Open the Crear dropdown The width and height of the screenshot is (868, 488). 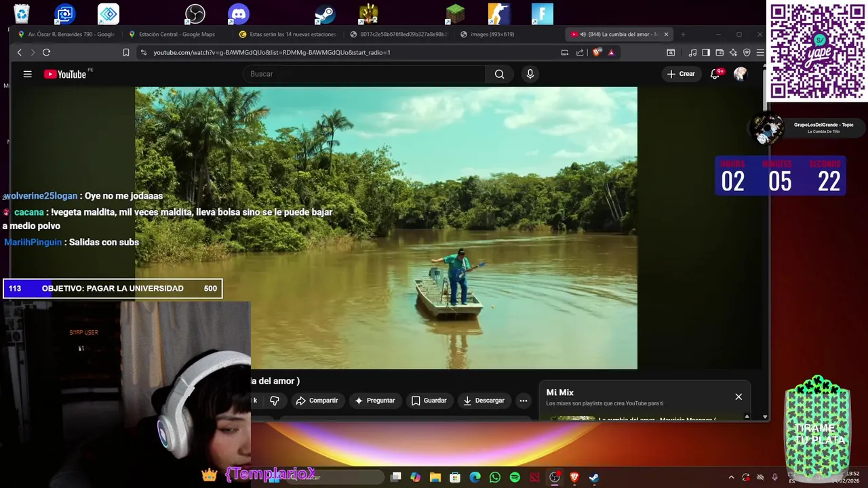pos(682,74)
